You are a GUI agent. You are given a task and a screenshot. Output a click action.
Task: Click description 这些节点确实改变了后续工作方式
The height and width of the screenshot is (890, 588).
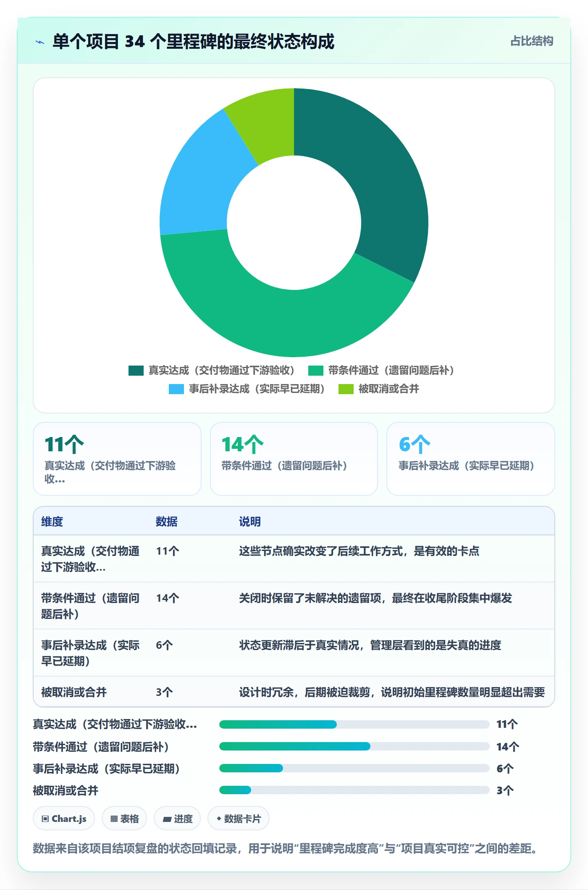(x=359, y=551)
